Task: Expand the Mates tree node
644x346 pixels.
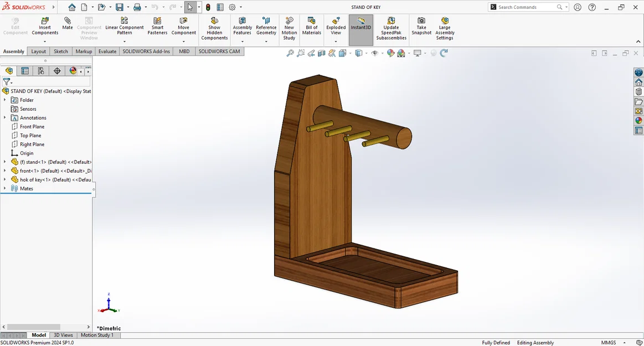Action: (x=5, y=188)
